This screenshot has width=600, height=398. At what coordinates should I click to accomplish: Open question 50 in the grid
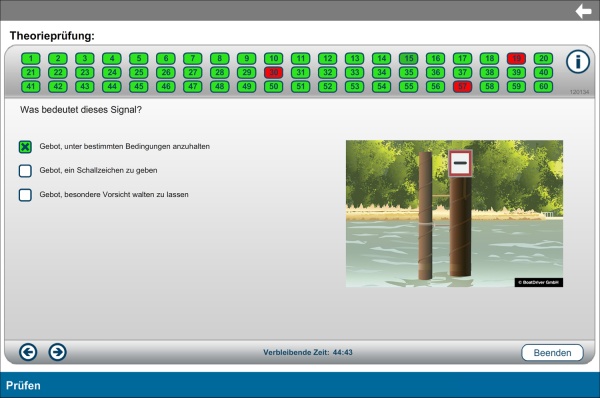pyautogui.click(x=274, y=86)
